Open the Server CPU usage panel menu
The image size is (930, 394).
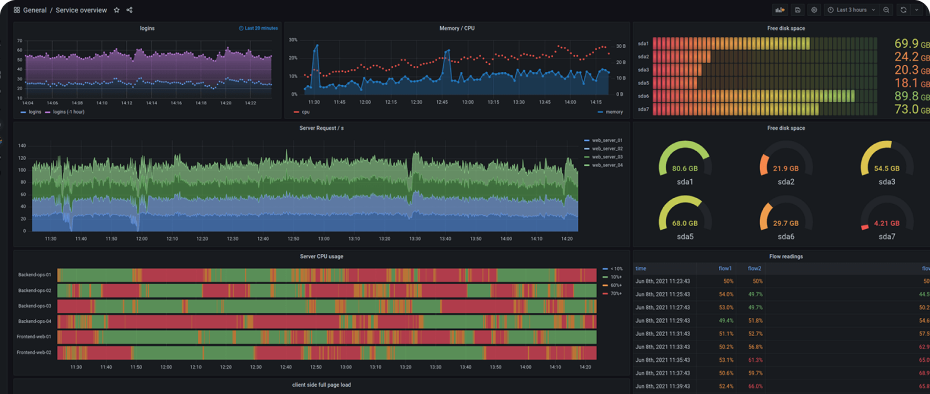[321, 256]
